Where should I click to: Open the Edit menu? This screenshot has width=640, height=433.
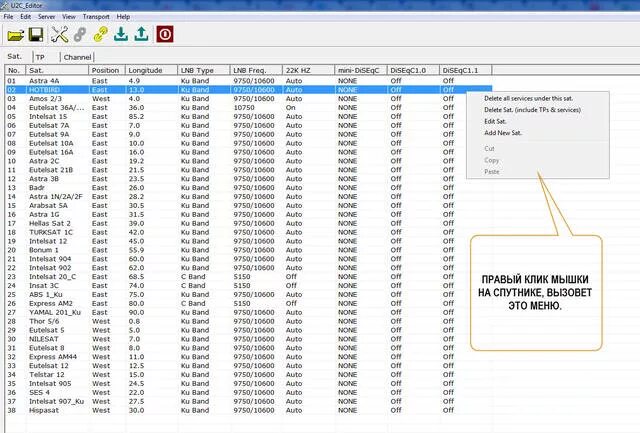click(26, 17)
